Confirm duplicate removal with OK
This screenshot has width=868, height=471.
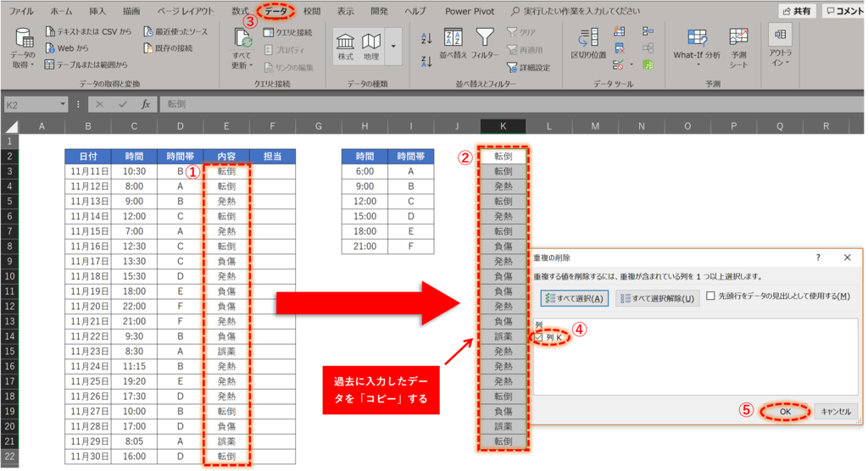point(785,411)
